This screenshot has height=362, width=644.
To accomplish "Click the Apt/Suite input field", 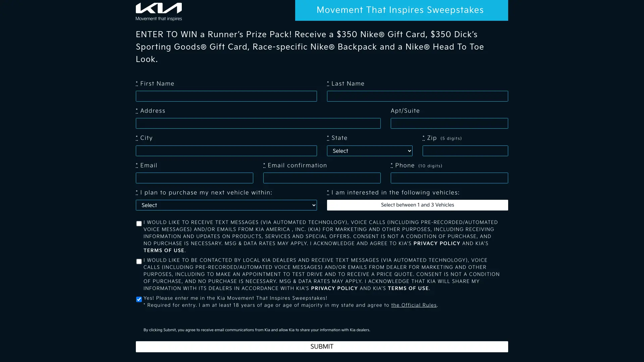I will tap(449, 123).
